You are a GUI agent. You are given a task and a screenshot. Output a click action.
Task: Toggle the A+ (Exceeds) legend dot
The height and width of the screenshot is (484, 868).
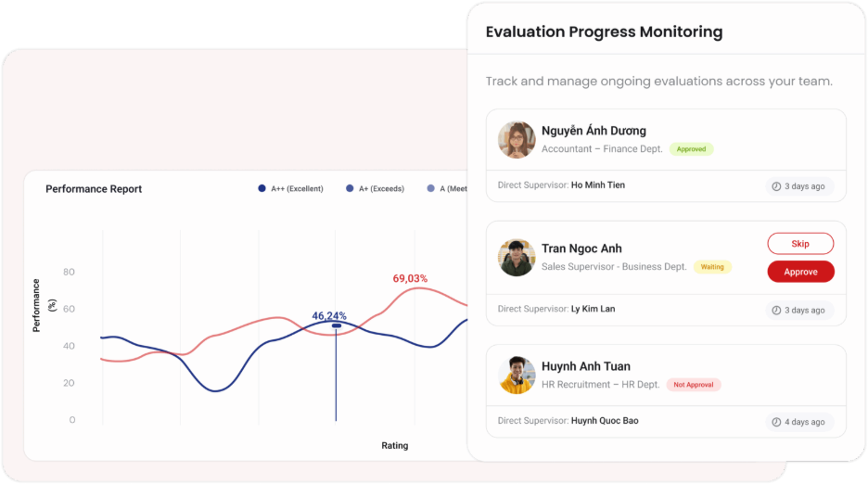(x=350, y=188)
